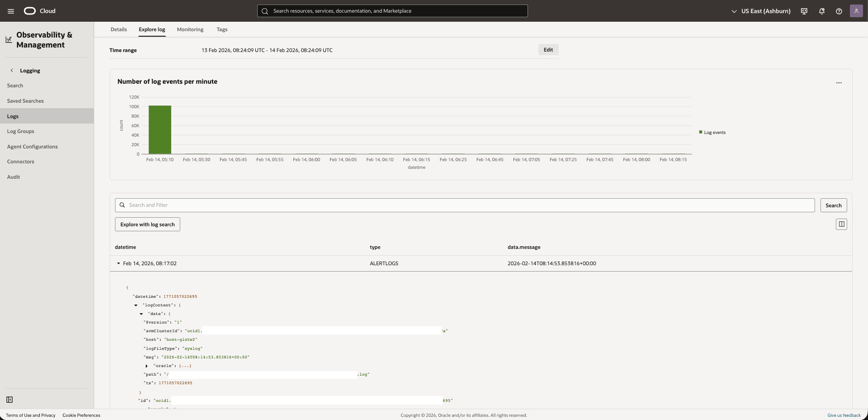Click the "host-gixtw2" host value
The height and width of the screenshot is (420, 868).
click(x=181, y=339)
